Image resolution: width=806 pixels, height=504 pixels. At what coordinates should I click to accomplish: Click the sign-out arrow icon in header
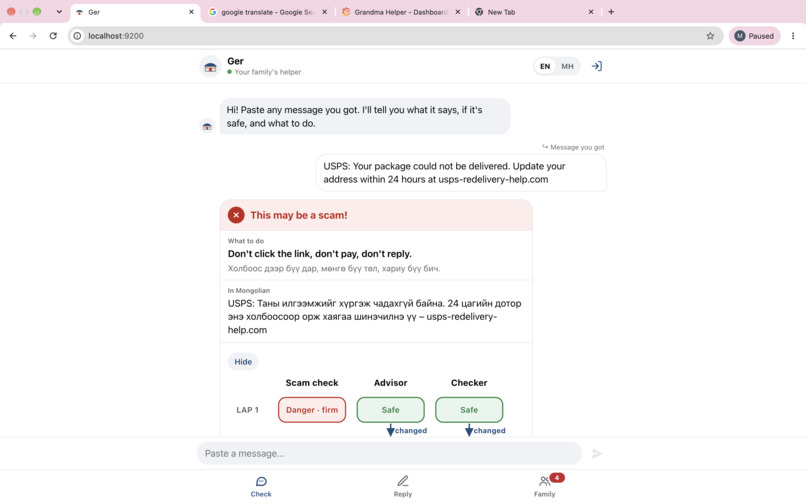(596, 66)
